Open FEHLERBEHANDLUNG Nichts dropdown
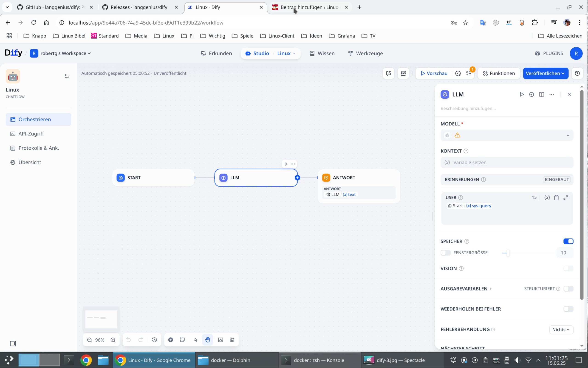This screenshot has height=368, width=588. (x=561, y=330)
